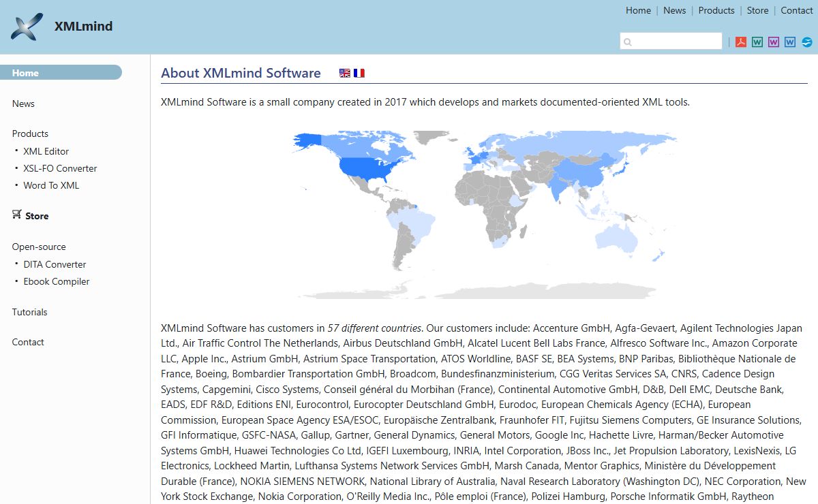Switch language with the UK flag
Screen dimensions: 818x504
(345, 74)
